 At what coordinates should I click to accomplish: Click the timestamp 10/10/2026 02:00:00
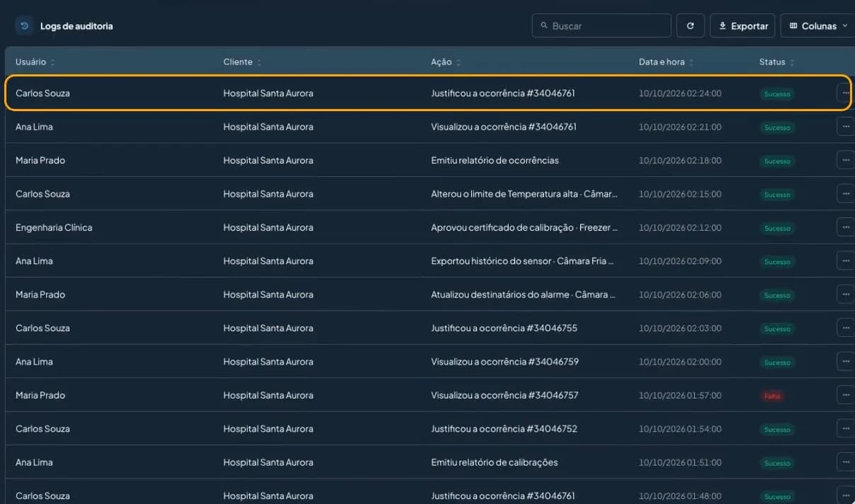[680, 362]
